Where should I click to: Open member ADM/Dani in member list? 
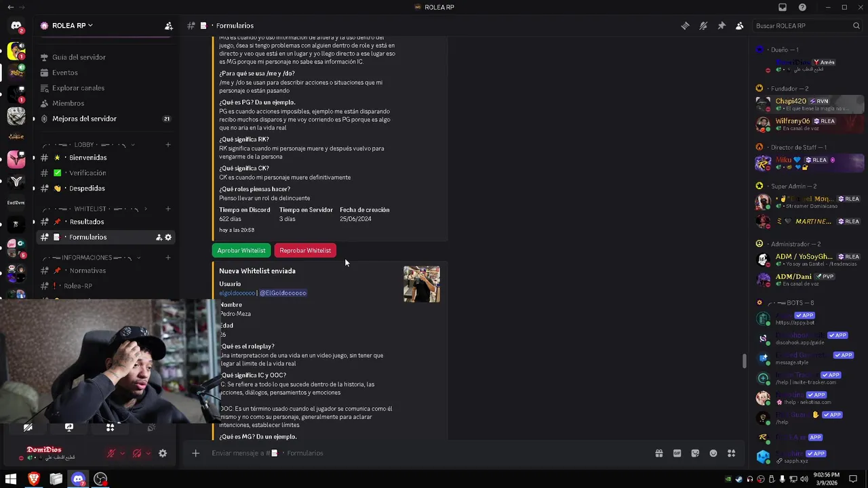pyautogui.click(x=809, y=279)
